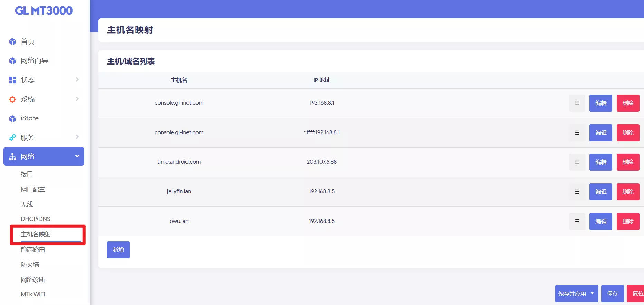
Task: Click the 服务 gears icon
Action: (x=12, y=137)
